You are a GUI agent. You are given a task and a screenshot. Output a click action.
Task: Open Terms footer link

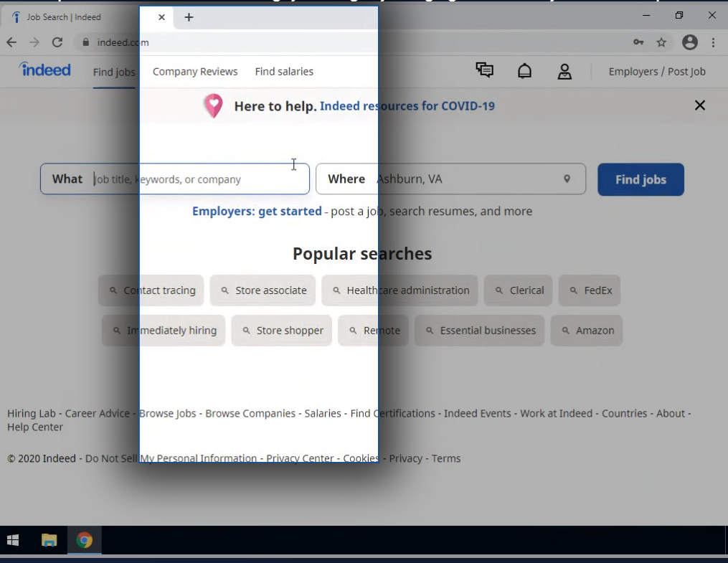pos(446,458)
